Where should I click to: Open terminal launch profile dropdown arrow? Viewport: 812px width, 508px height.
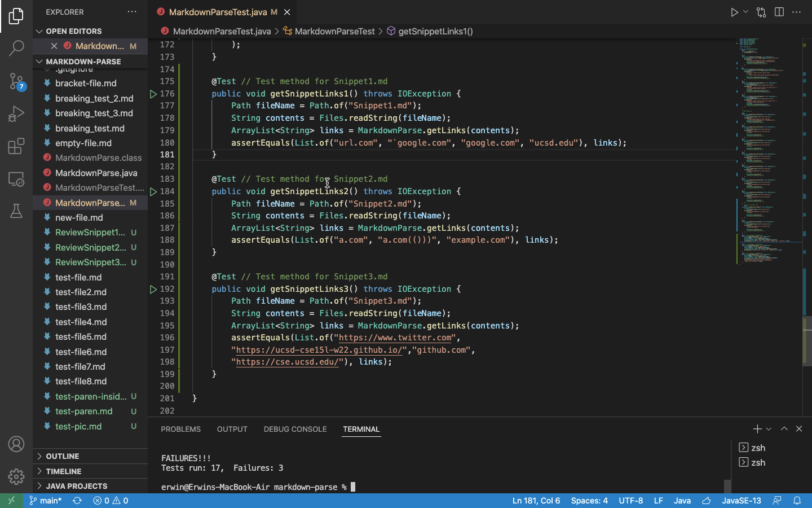click(x=769, y=429)
